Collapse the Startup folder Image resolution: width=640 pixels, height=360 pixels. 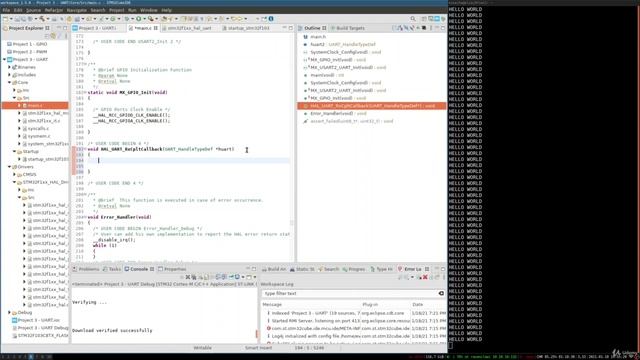pyautogui.click(x=14, y=151)
